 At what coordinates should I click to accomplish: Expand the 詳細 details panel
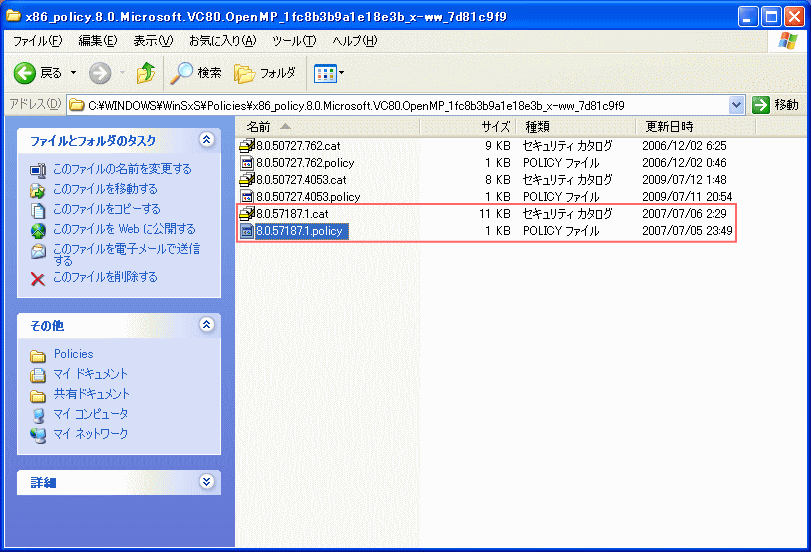[x=207, y=482]
